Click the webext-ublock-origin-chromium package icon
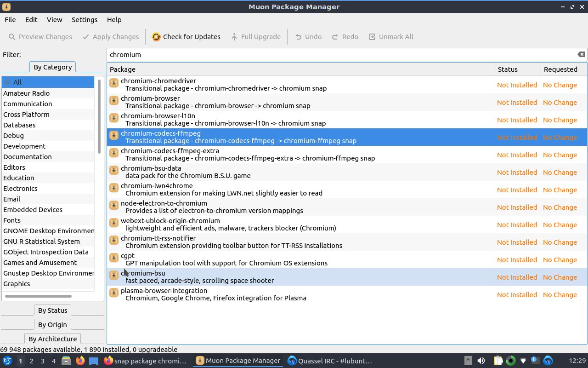The image size is (588, 368). coord(114,223)
